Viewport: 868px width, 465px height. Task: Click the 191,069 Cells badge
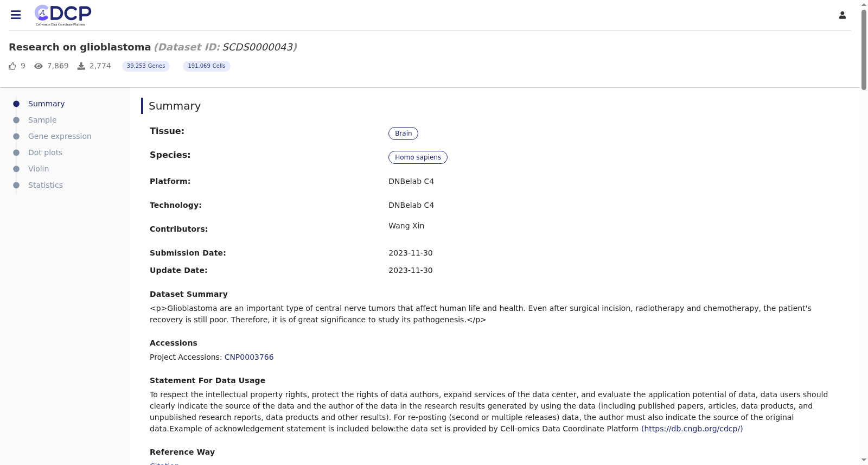point(207,66)
